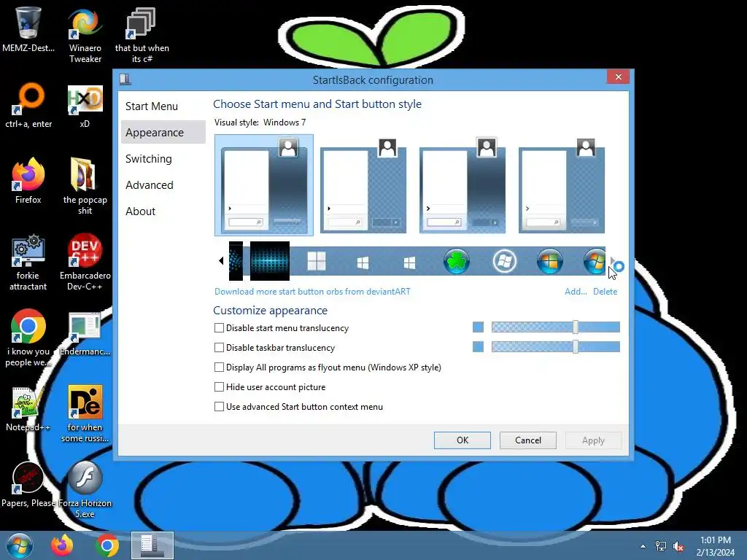Select 'the popcap shit' folder icon

85,187
